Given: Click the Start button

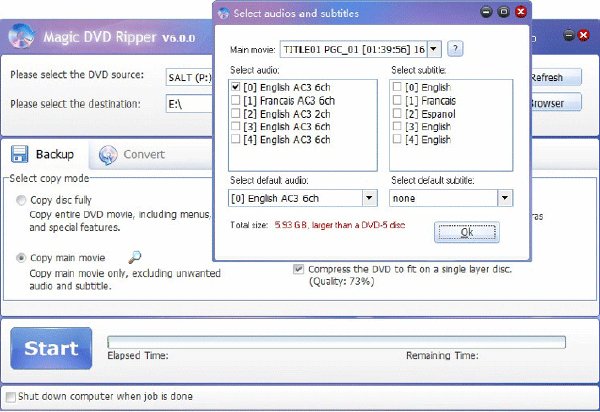Looking at the screenshot, I should (51, 348).
